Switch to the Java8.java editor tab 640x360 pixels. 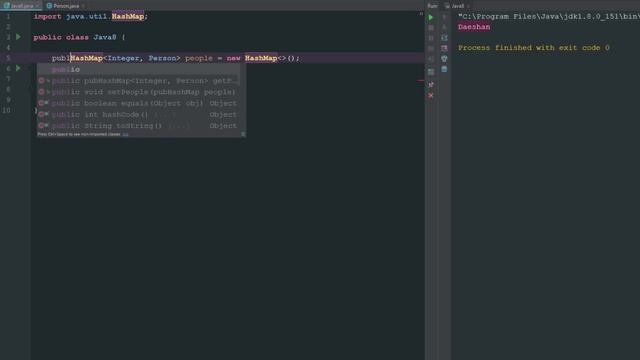click(x=21, y=6)
